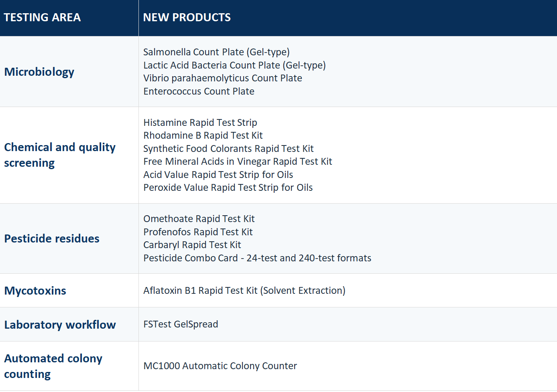Click Pesticide Combo Card formats line
The image size is (557, 392).
[257, 258]
